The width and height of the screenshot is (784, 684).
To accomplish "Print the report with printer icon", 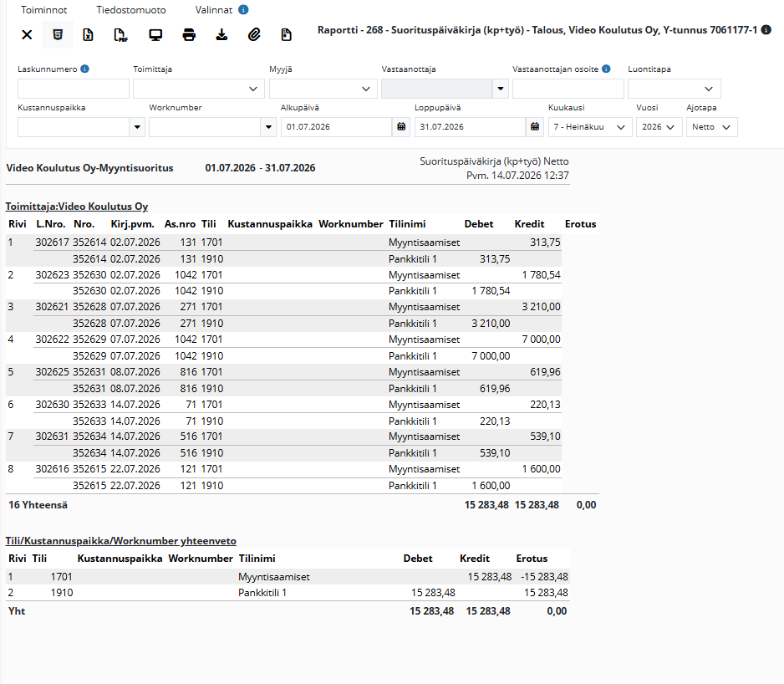I will [189, 34].
